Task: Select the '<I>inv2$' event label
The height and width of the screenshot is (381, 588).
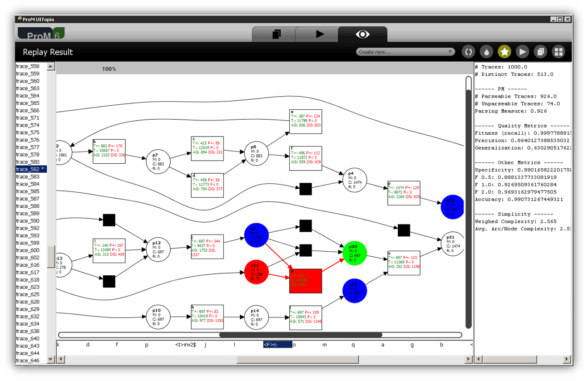Action: (x=186, y=345)
